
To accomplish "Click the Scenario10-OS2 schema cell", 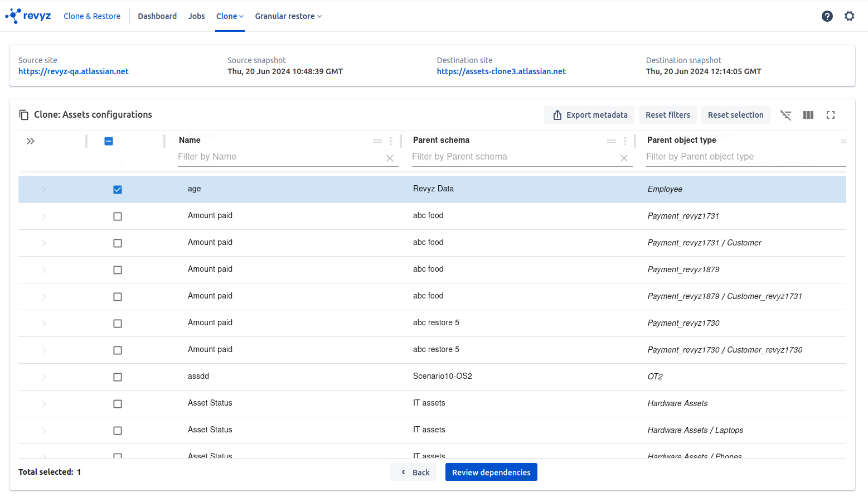I will (x=443, y=376).
